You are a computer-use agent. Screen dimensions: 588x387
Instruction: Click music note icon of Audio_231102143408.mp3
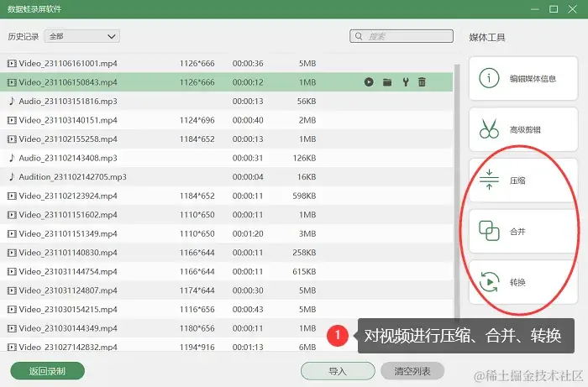pyautogui.click(x=12, y=158)
